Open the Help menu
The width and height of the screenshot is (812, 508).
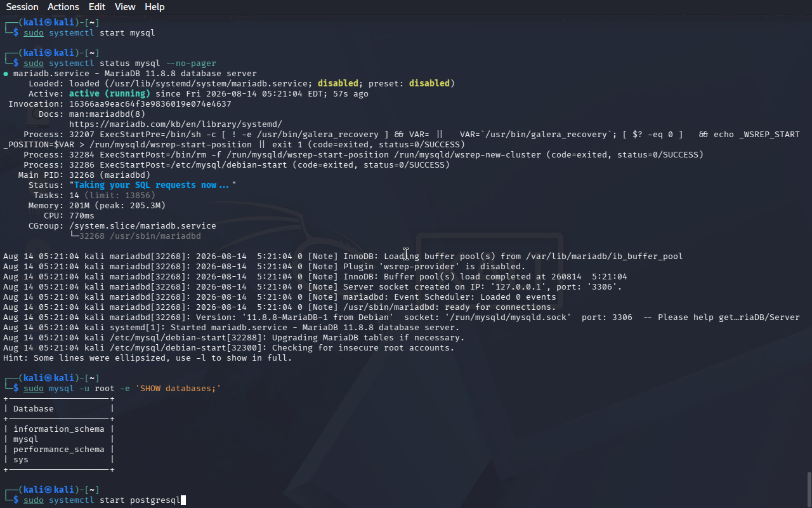pyautogui.click(x=154, y=7)
